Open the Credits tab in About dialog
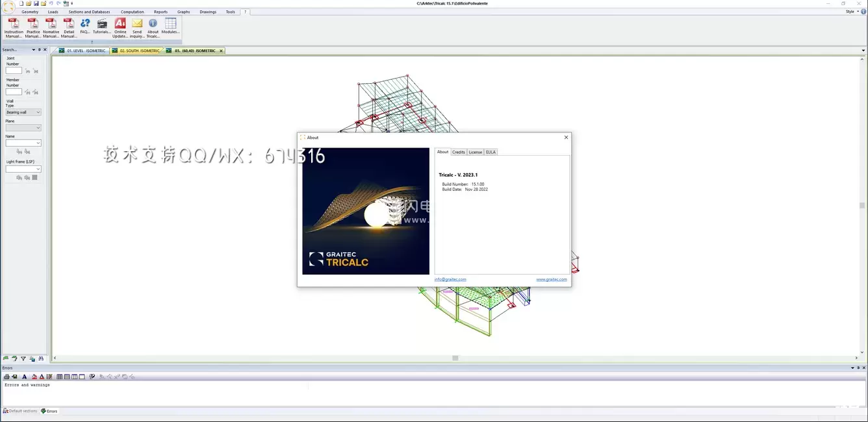 tap(459, 152)
